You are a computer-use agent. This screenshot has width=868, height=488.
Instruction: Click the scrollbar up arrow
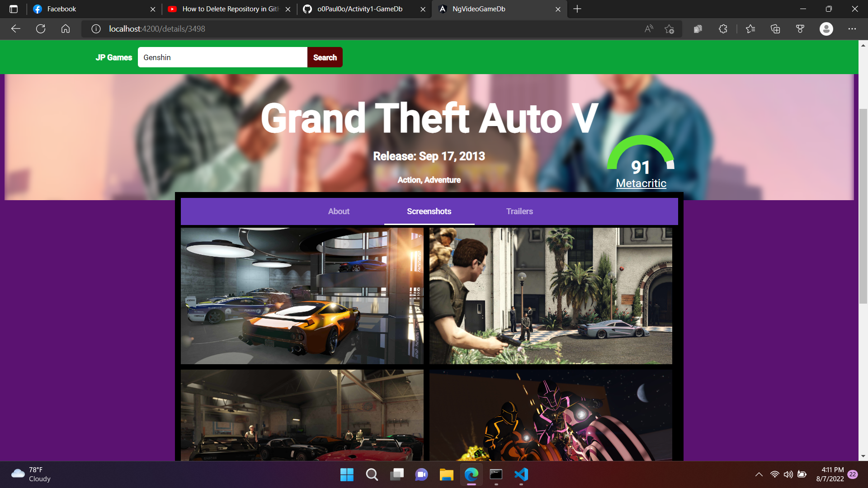[863, 45]
